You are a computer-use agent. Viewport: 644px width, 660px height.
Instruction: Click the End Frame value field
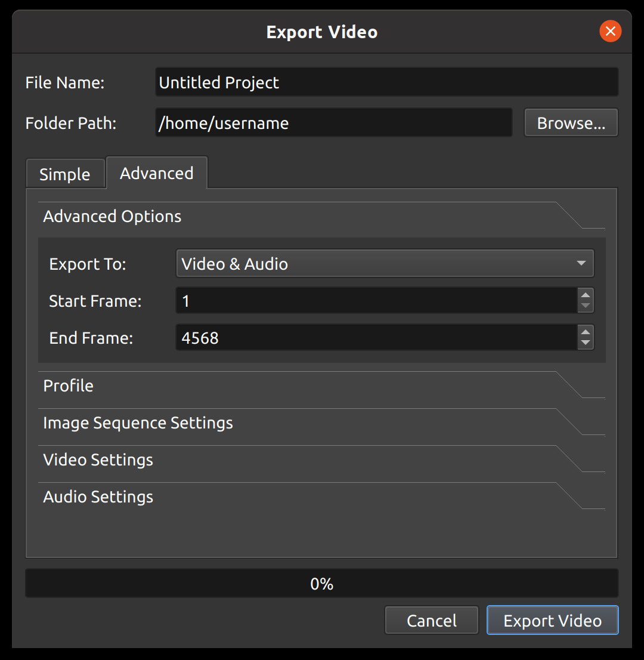point(376,337)
